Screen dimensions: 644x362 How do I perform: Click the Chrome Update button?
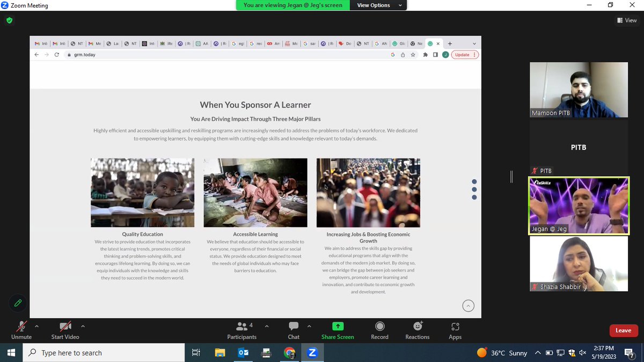click(x=465, y=55)
